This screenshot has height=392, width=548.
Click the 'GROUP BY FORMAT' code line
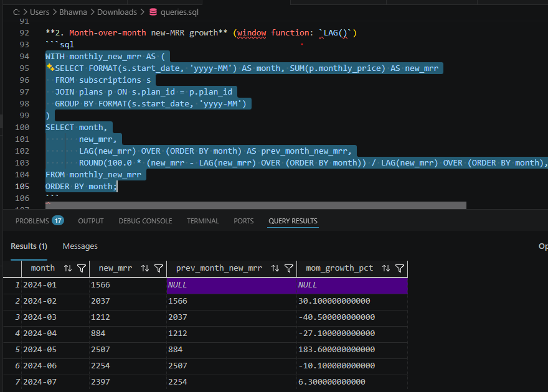click(x=151, y=104)
